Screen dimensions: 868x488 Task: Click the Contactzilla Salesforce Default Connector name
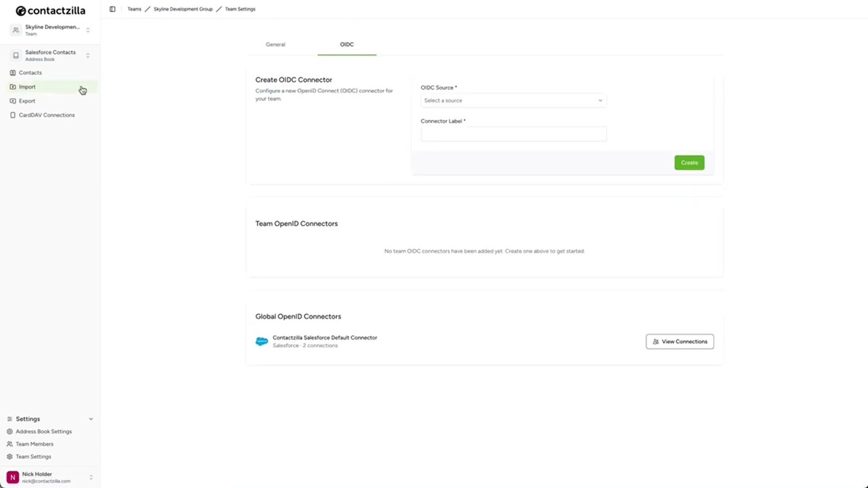(x=324, y=337)
